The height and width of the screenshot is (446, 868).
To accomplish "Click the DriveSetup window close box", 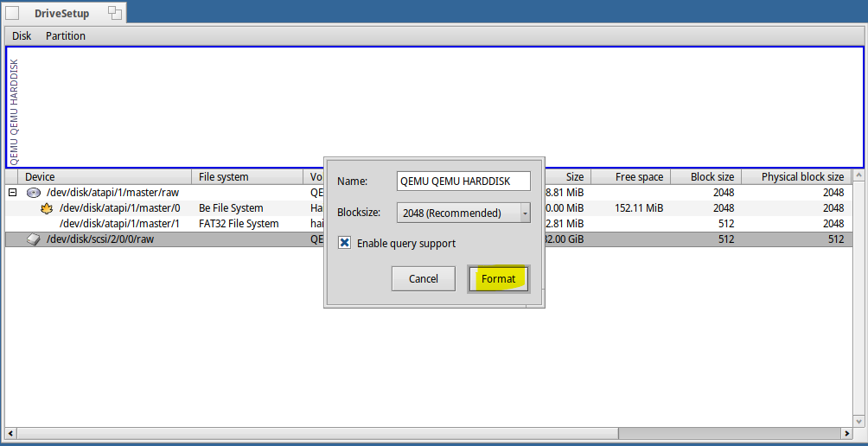I will [x=12, y=13].
